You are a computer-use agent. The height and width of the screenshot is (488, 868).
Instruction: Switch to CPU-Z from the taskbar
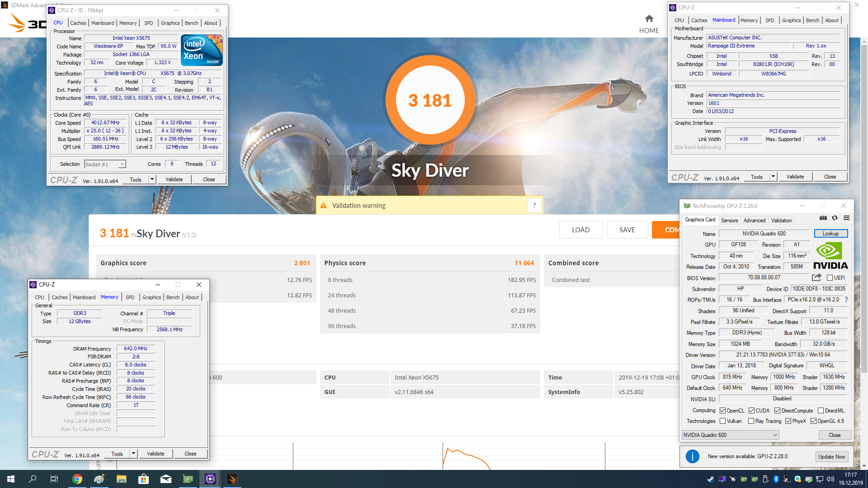[x=210, y=479]
